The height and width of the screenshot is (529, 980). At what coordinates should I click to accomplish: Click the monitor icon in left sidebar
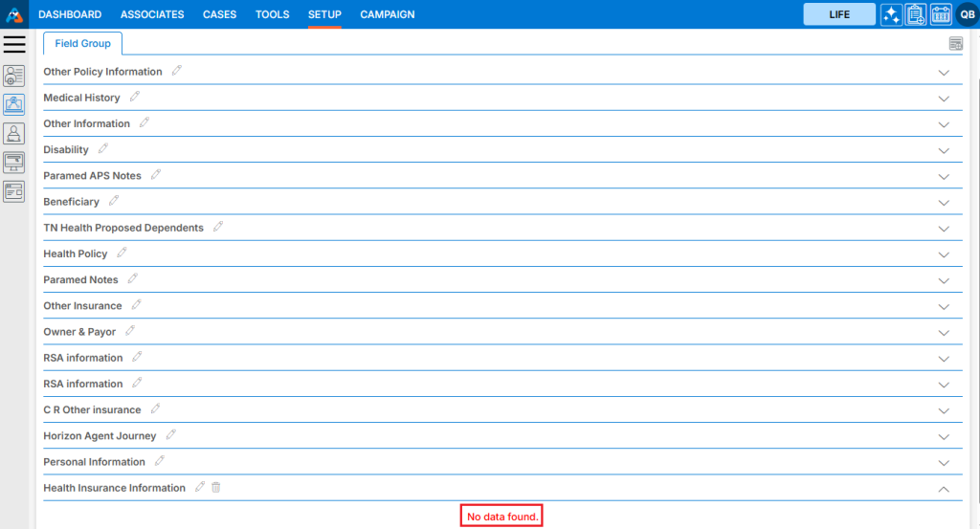14,163
